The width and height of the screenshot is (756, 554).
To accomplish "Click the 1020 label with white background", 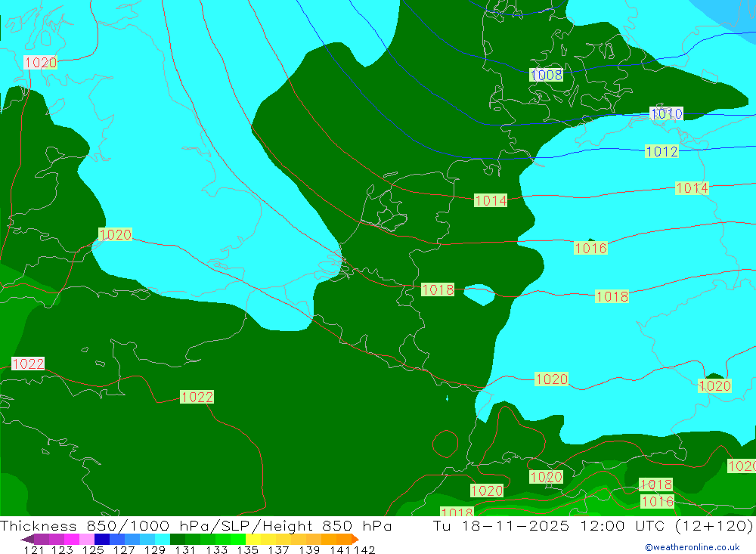I will (41, 63).
